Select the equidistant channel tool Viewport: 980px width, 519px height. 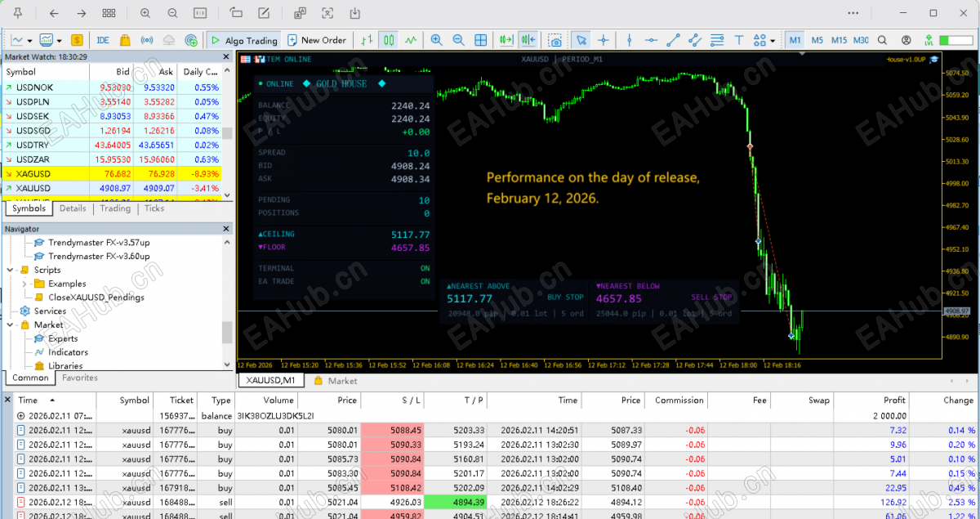pyautogui.click(x=695, y=40)
